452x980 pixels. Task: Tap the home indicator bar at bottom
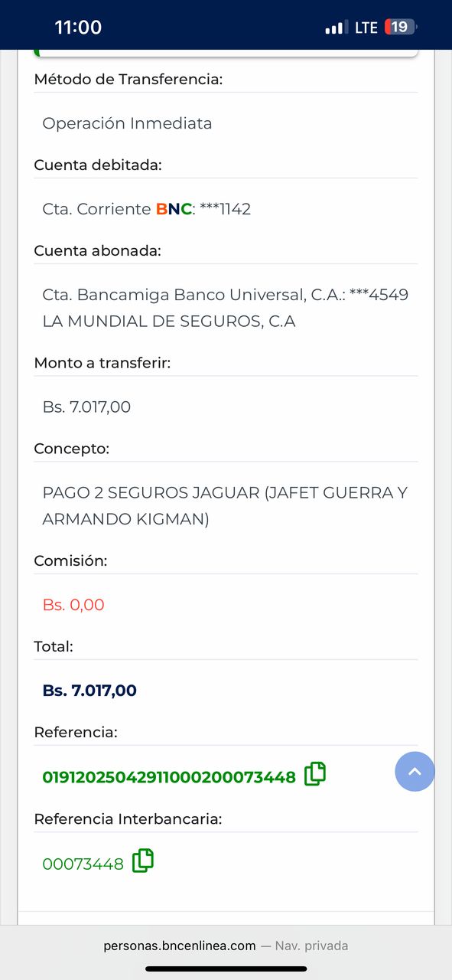[x=226, y=969]
